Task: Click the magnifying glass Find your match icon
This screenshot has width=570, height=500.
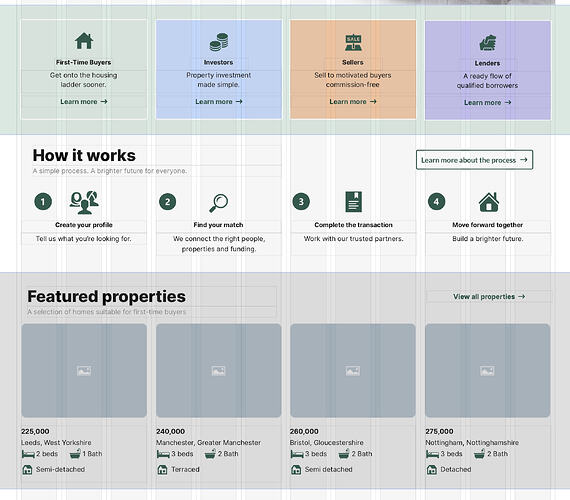Action: point(218,203)
